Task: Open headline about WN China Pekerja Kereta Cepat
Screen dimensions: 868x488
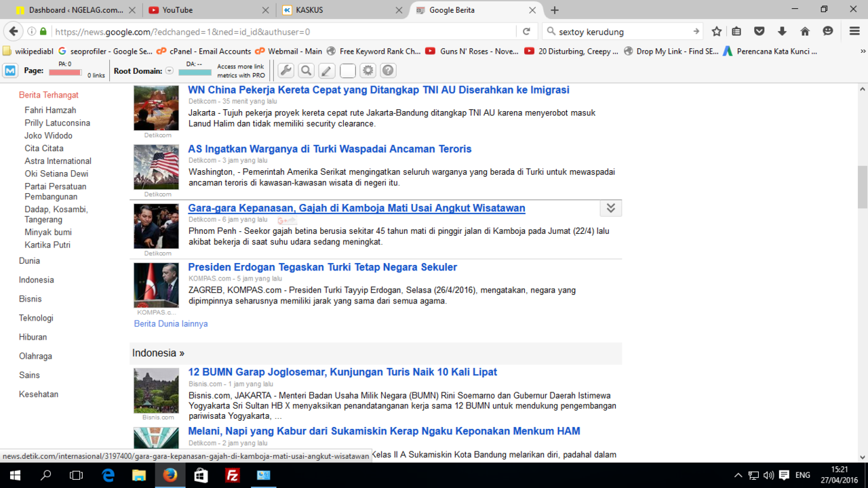Action: tap(378, 90)
